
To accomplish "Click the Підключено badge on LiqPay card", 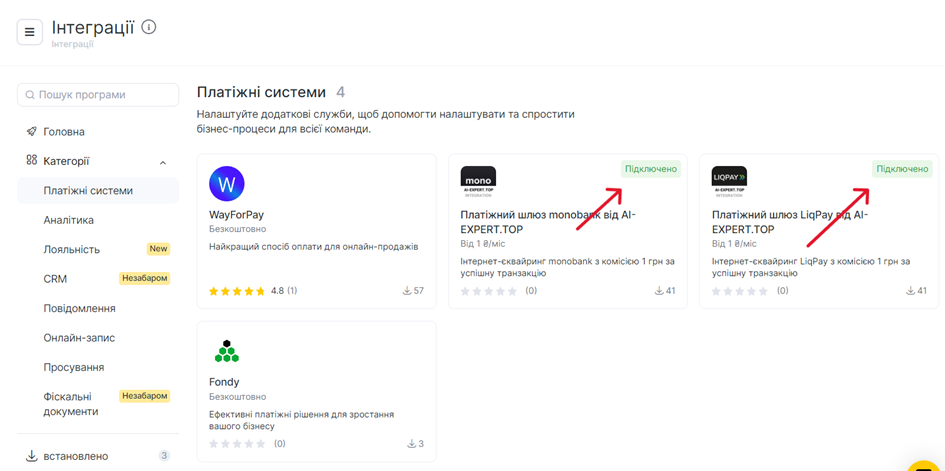I will pos(902,169).
